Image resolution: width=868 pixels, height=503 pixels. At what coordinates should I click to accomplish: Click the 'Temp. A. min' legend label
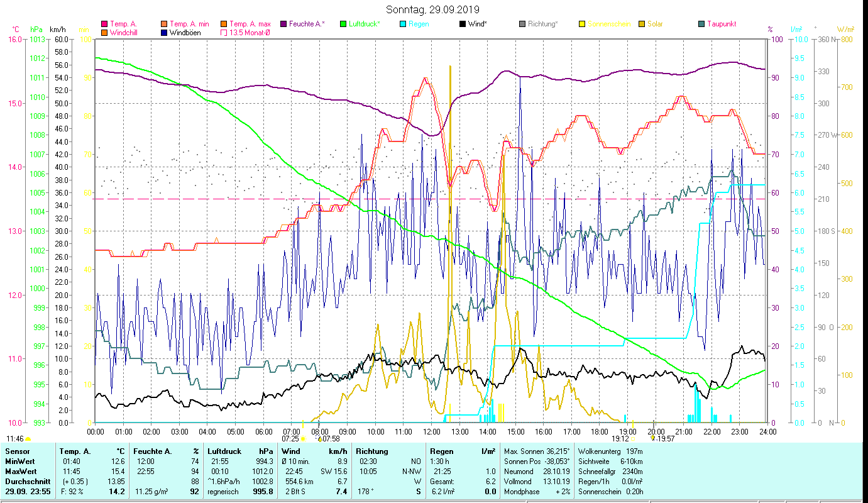pyautogui.click(x=190, y=24)
